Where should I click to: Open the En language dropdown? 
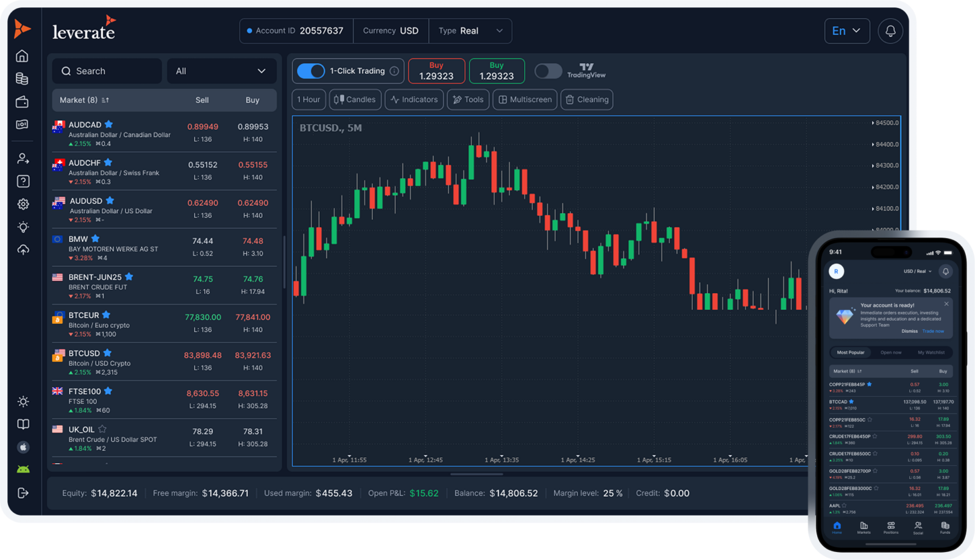[x=846, y=31]
